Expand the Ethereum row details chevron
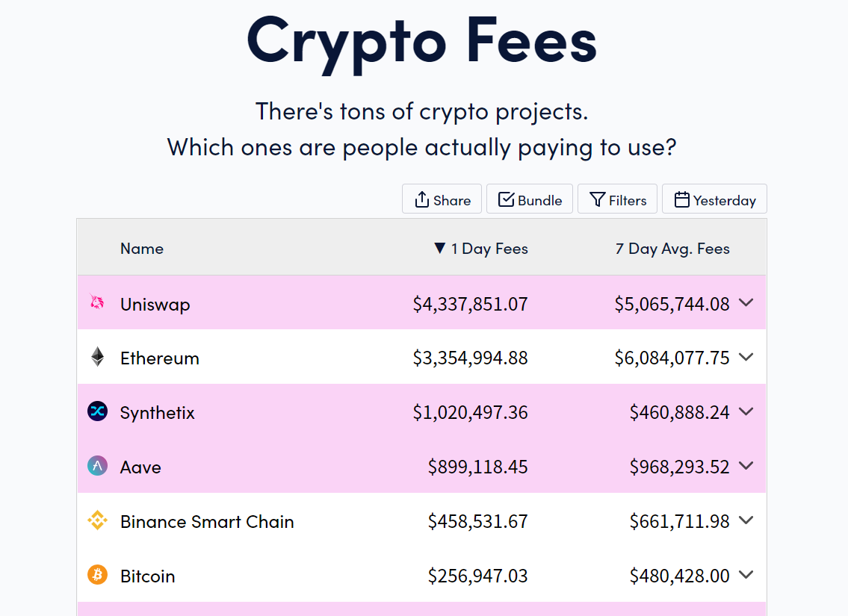Image resolution: width=848 pixels, height=616 pixels. click(746, 357)
